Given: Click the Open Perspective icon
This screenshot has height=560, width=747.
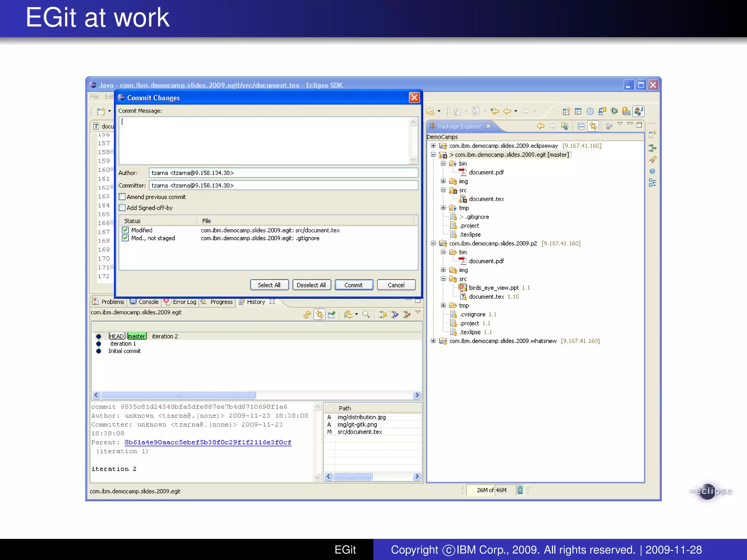Looking at the screenshot, I should point(566,111).
